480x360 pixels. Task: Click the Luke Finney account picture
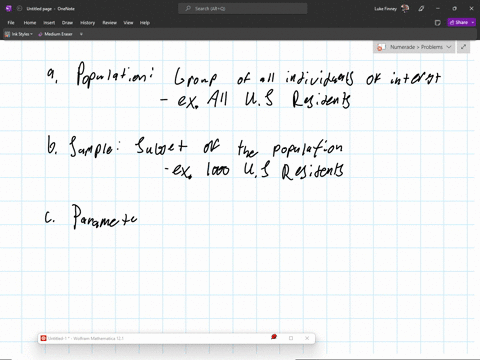pos(405,9)
